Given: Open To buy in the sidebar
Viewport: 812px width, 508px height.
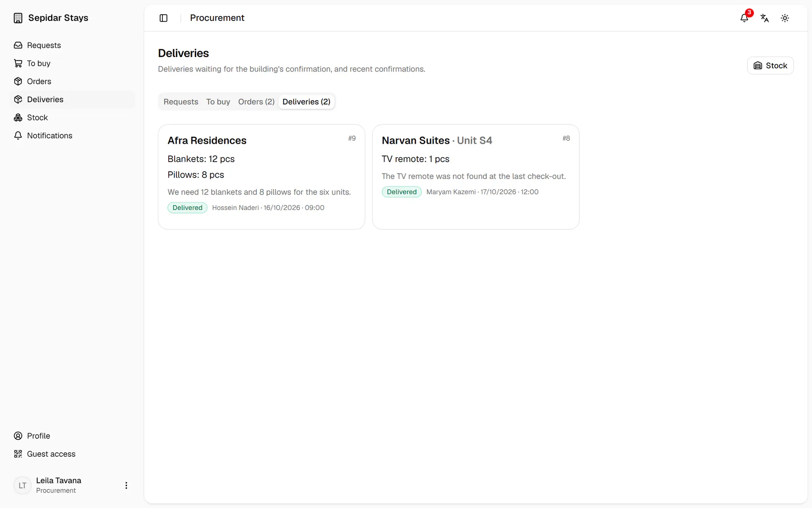Looking at the screenshot, I should (x=72, y=63).
